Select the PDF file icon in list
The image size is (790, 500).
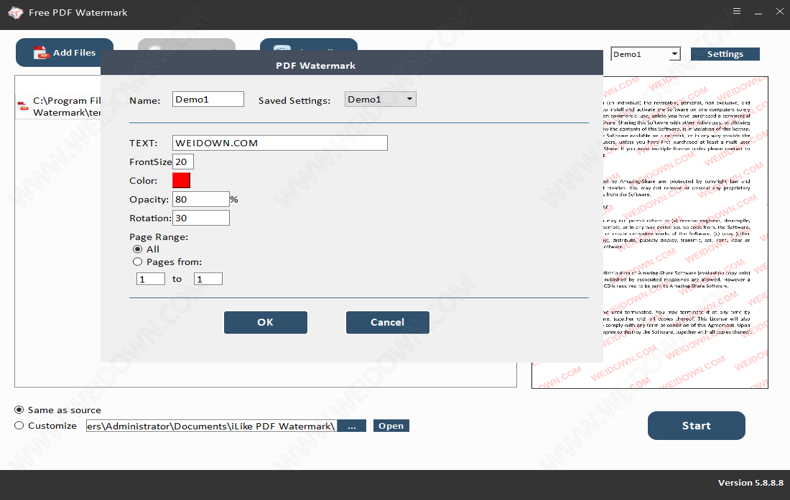22,107
